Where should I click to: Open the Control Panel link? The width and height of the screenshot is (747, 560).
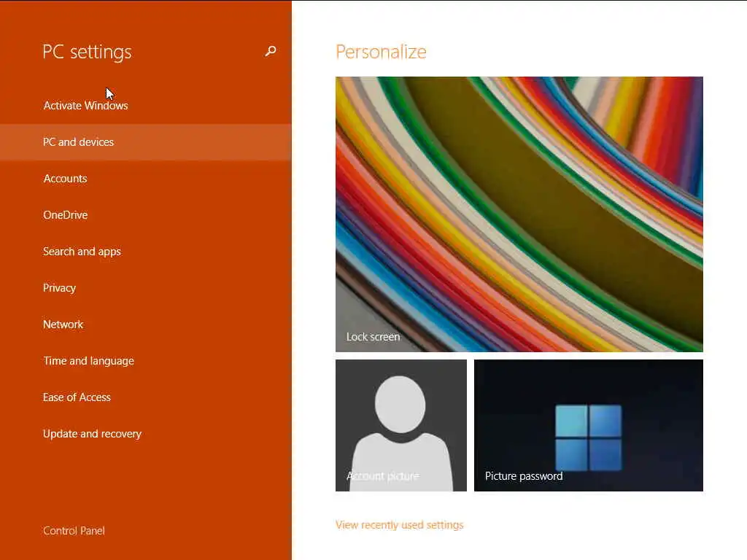pyautogui.click(x=74, y=531)
